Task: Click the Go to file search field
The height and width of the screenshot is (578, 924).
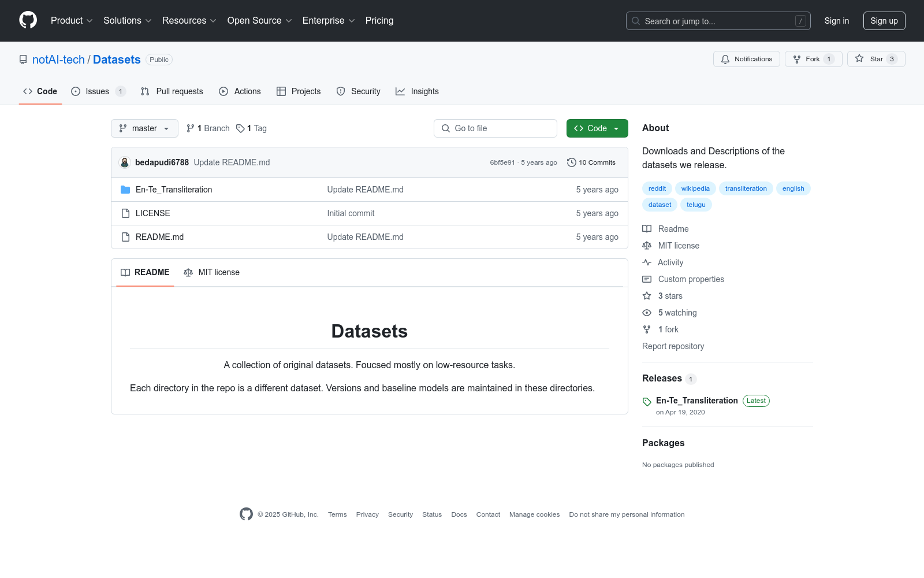Action: tap(495, 128)
